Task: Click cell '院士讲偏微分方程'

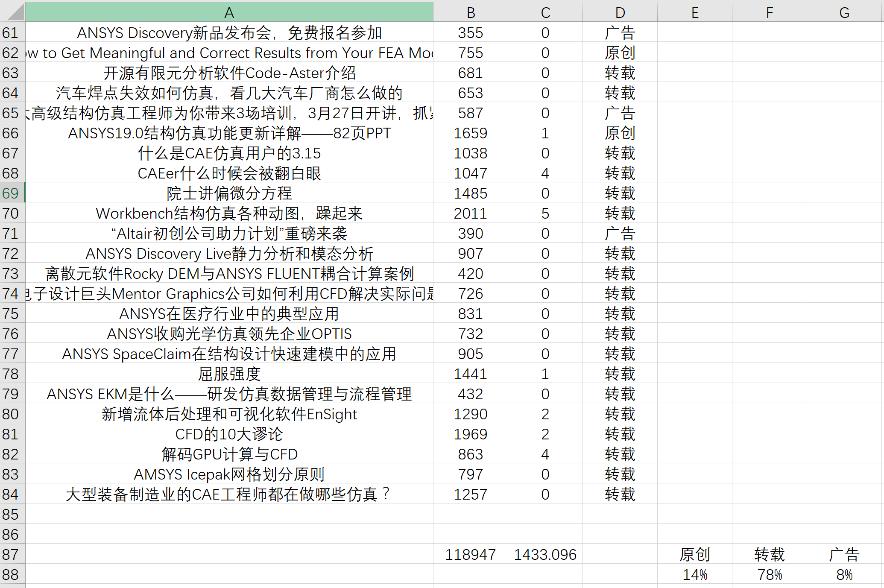Action: click(x=229, y=193)
